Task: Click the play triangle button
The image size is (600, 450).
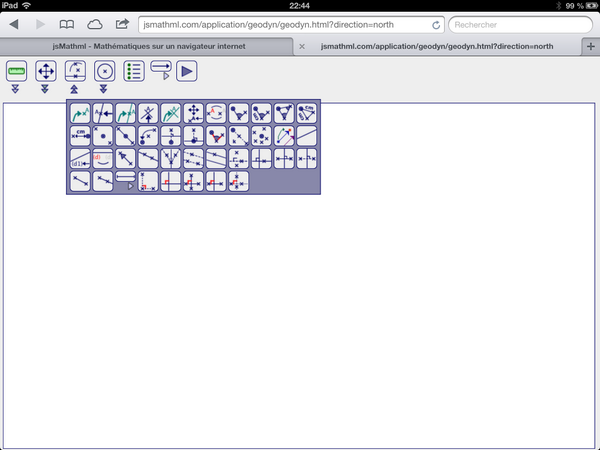Action: point(187,71)
